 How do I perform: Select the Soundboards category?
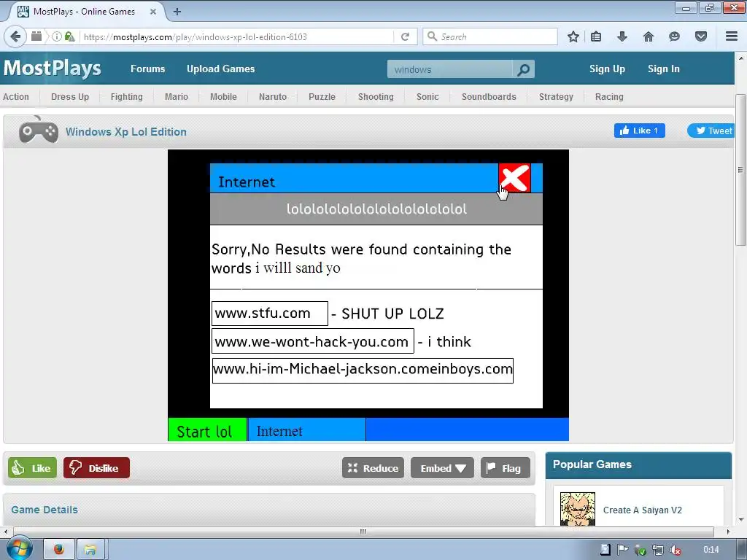489,97
